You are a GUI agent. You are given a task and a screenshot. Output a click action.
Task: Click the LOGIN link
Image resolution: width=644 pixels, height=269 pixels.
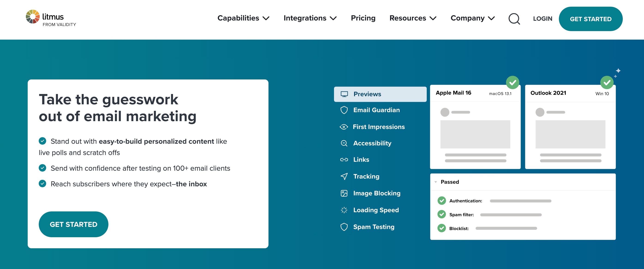pyautogui.click(x=543, y=19)
